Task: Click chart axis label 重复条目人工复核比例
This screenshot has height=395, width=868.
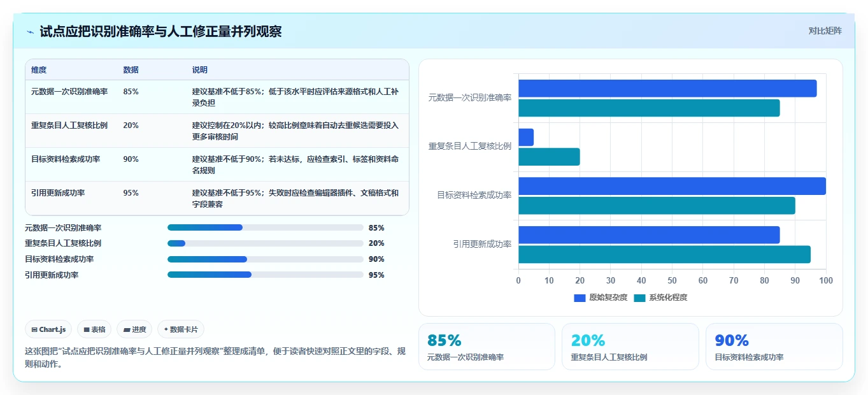Action: point(469,147)
